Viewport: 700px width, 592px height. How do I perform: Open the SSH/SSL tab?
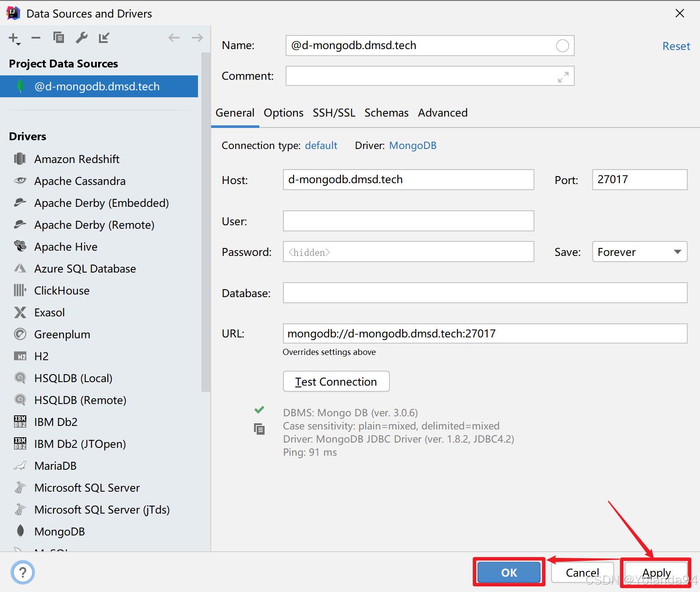(x=334, y=113)
